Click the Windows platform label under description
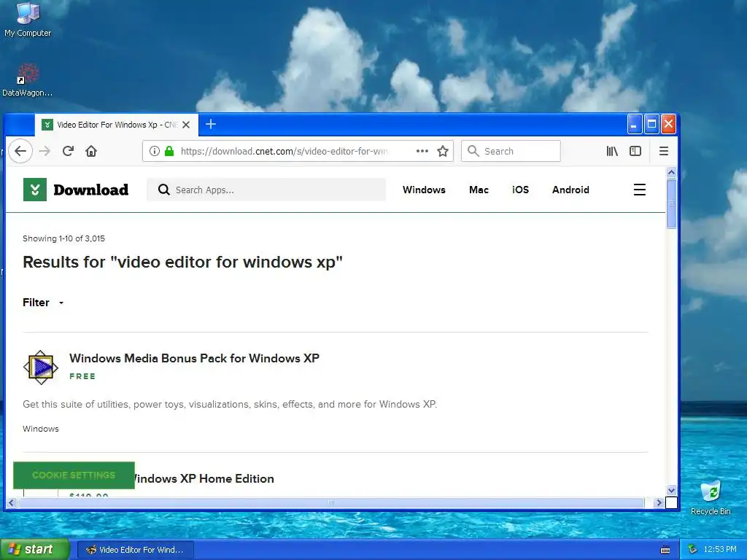747x560 pixels. pos(41,429)
